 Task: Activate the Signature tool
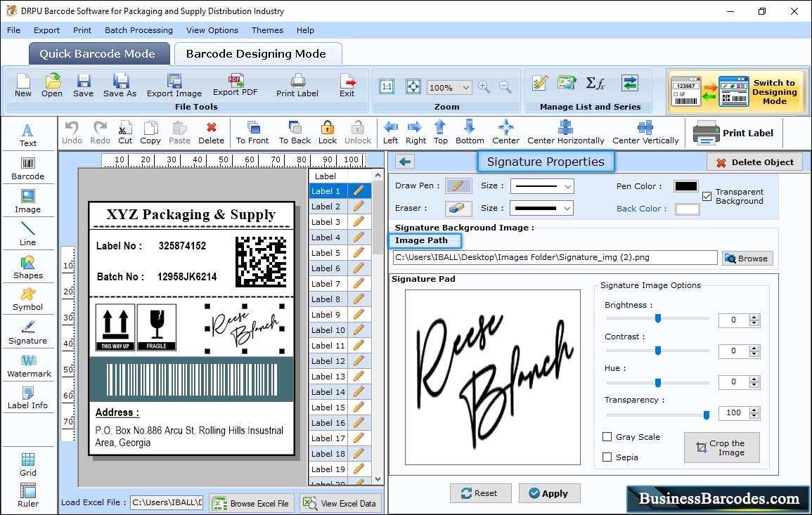point(28,333)
